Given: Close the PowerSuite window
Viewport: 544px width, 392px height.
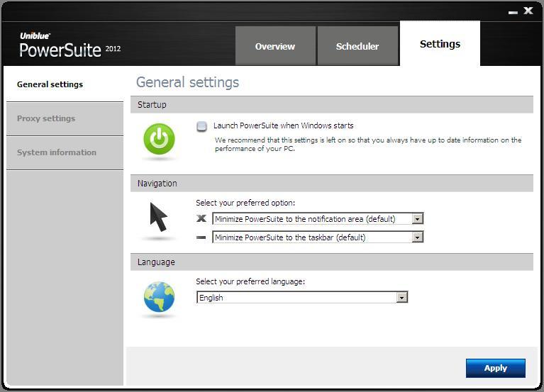Looking at the screenshot, I should pyautogui.click(x=528, y=11).
